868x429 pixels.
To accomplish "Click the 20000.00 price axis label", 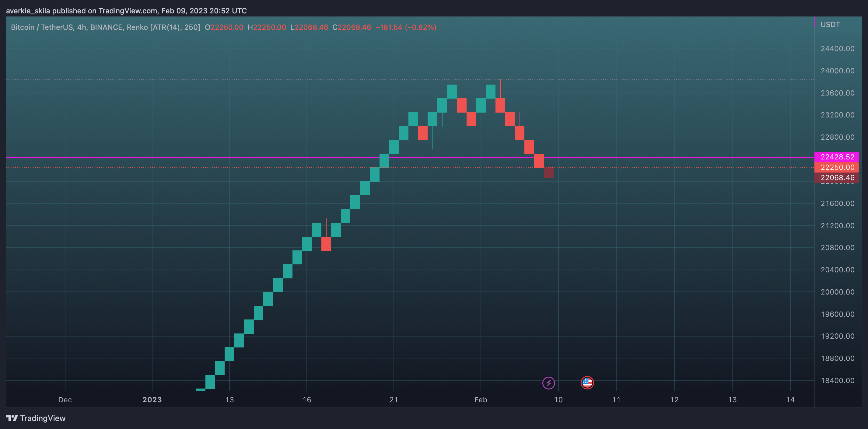I will 838,292.
